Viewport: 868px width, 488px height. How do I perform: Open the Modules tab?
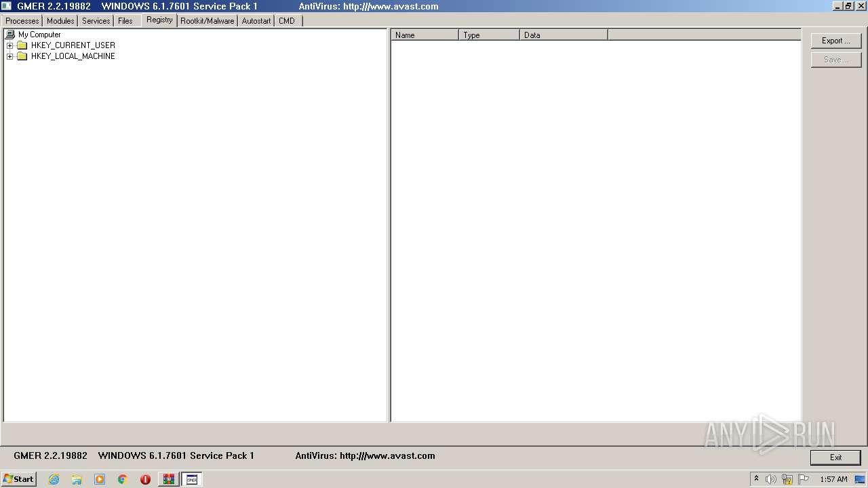tap(60, 21)
